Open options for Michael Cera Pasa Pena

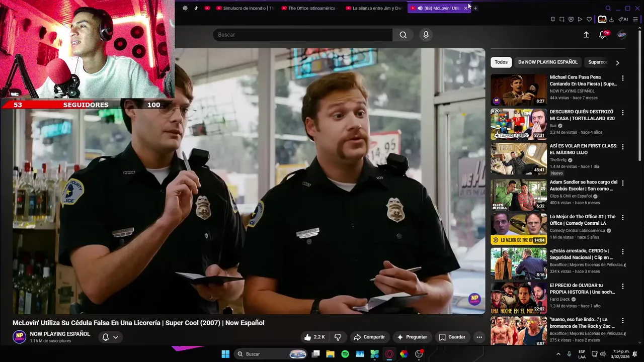[x=623, y=78]
